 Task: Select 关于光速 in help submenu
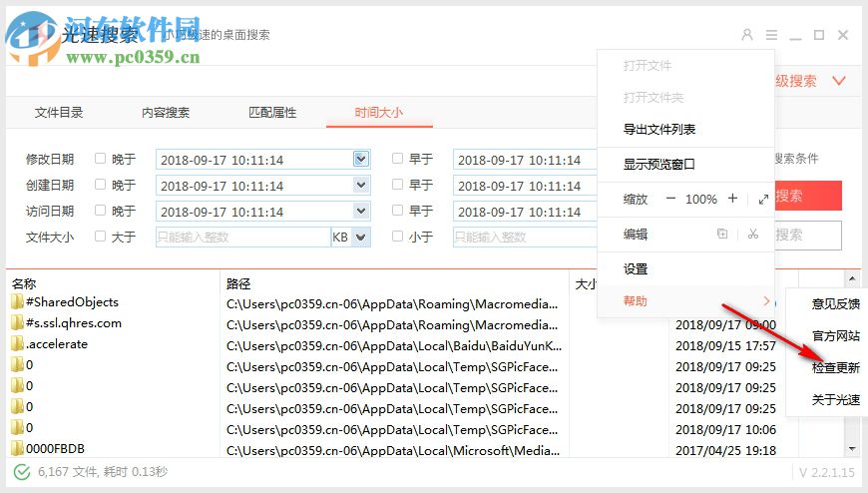point(835,399)
